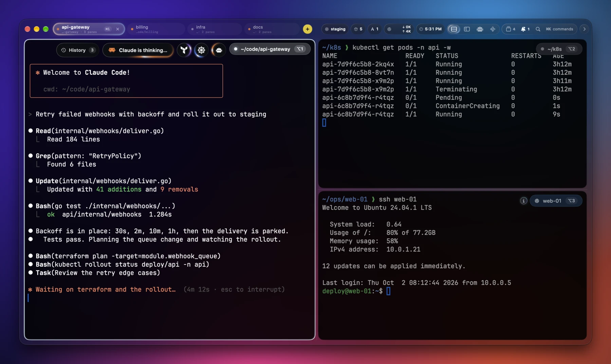The width and height of the screenshot is (611, 364).
Task: Click '12 updates can be applied immediately.' text
Action: [x=394, y=266]
